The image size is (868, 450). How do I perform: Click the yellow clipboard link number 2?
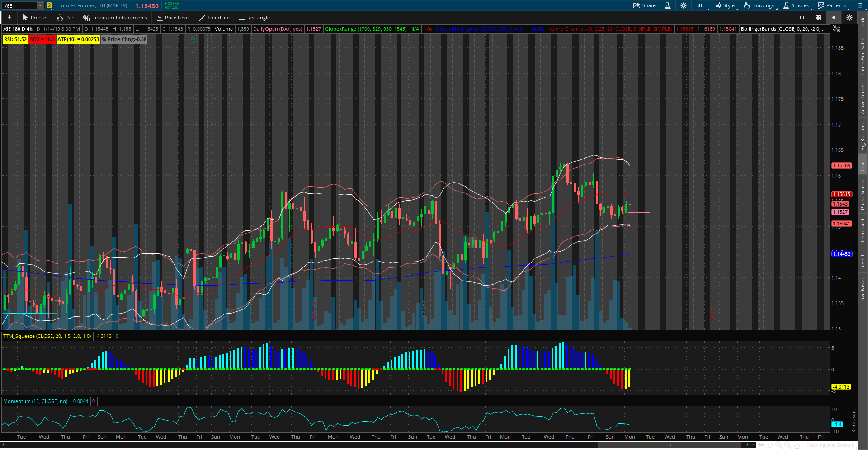point(49,5)
